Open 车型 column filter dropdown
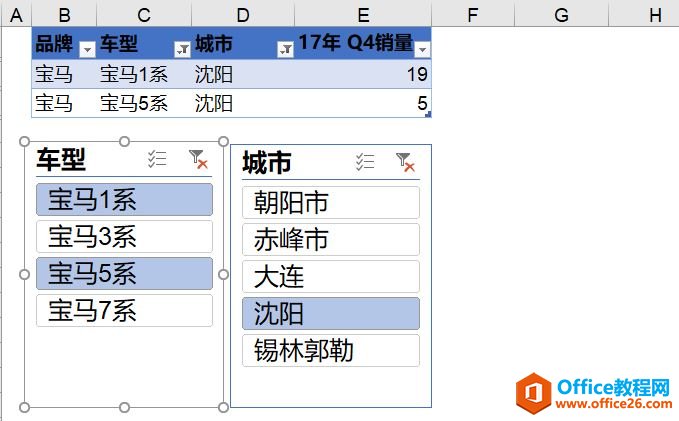Image resolution: width=679 pixels, height=421 pixels. (182, 50)
